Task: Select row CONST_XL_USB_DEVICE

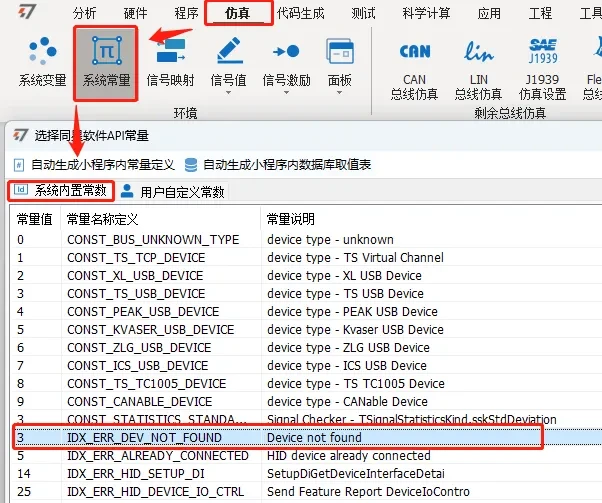Action: pyautogui.click(x=306, y=276)
